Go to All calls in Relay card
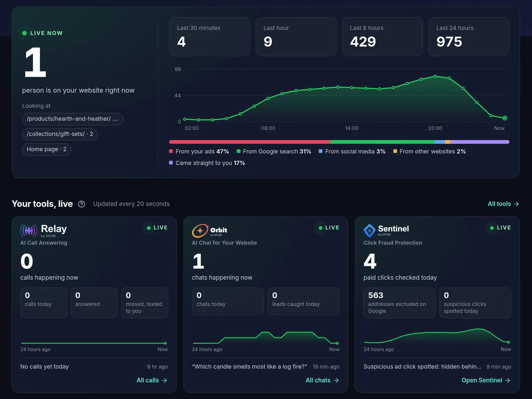This screenshot has height=399, width=532. point(152,380)
